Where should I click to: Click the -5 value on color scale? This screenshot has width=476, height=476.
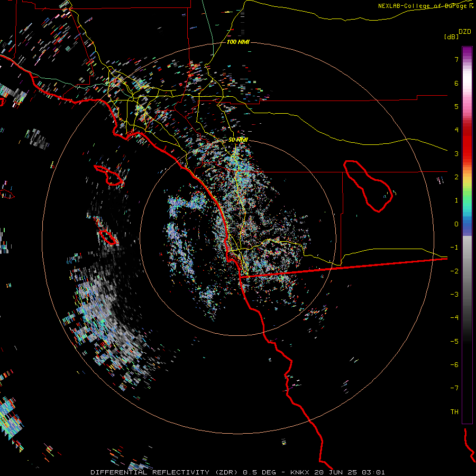454,342
